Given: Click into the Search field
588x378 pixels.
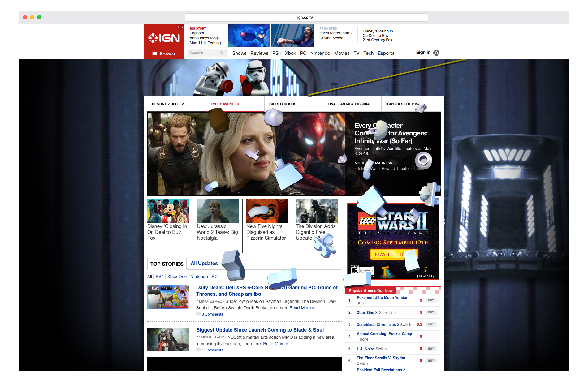Looking at the screenshot, I should 206,53.
